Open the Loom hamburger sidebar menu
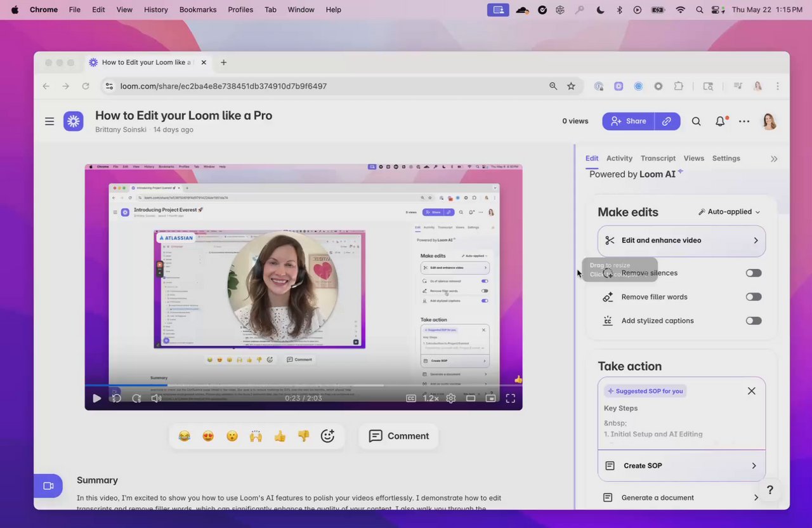 [x=49, y=121]
